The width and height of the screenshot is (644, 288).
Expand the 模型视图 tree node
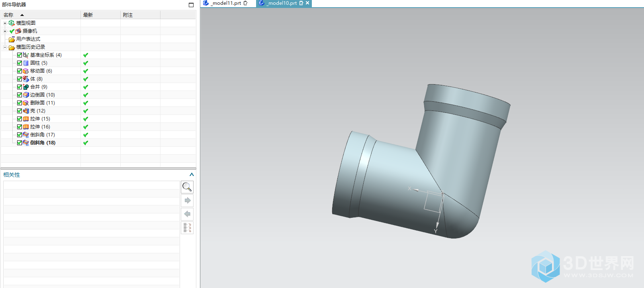pos(5,23)
